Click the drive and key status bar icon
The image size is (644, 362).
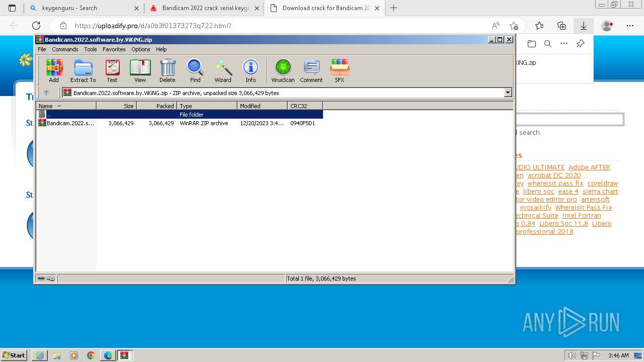[46, 279]
